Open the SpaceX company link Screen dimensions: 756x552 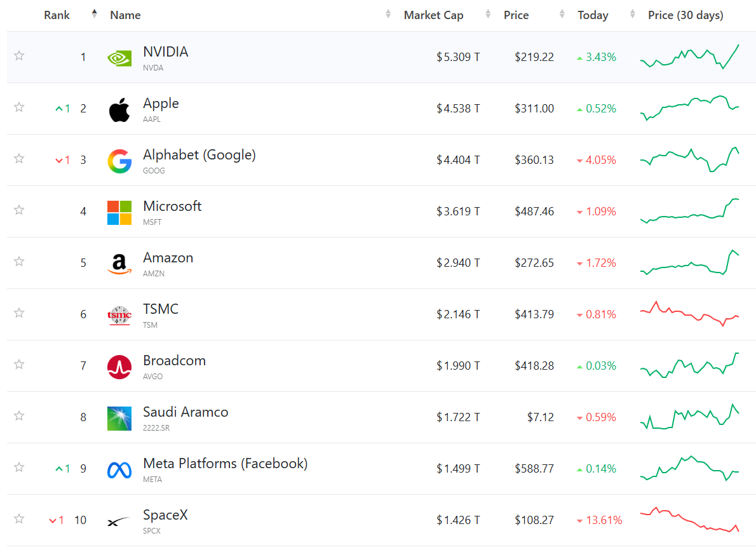(x=165, y=515)
